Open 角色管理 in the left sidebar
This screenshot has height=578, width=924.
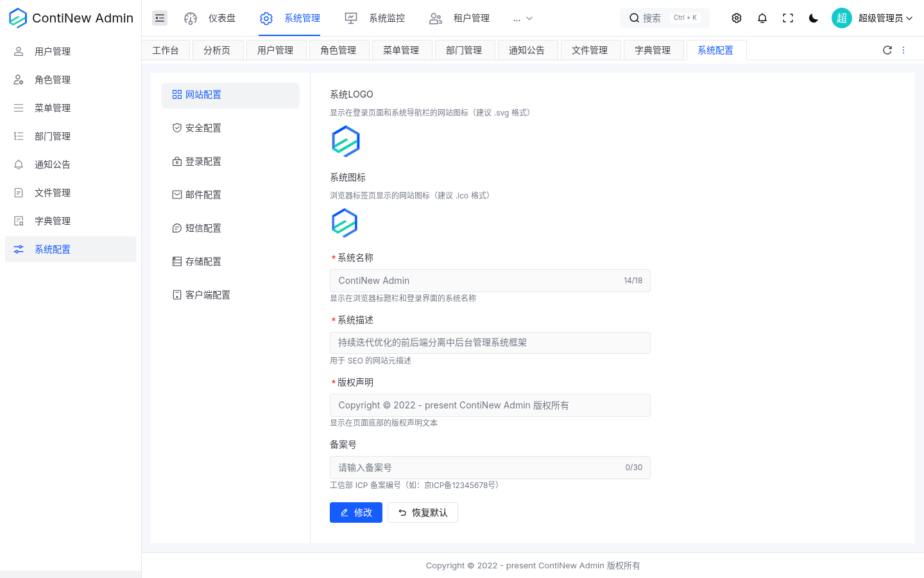click(x=71, y=80)
